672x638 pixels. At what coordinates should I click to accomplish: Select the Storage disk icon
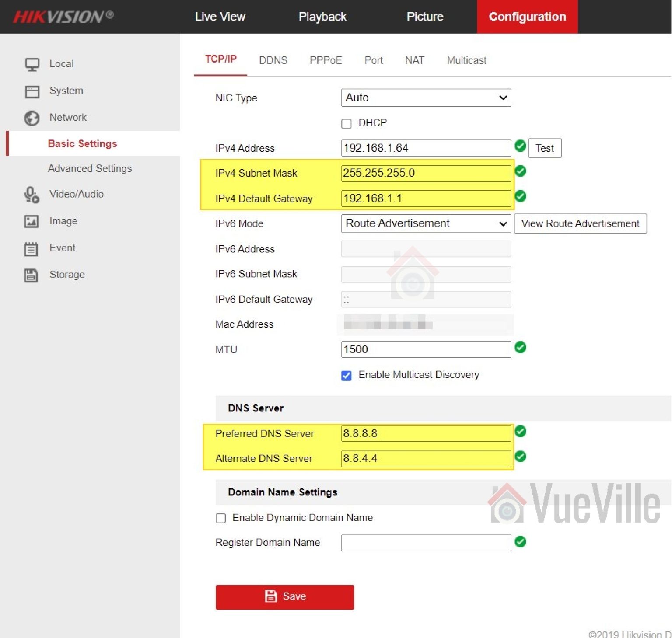click(x=30, y=275)
